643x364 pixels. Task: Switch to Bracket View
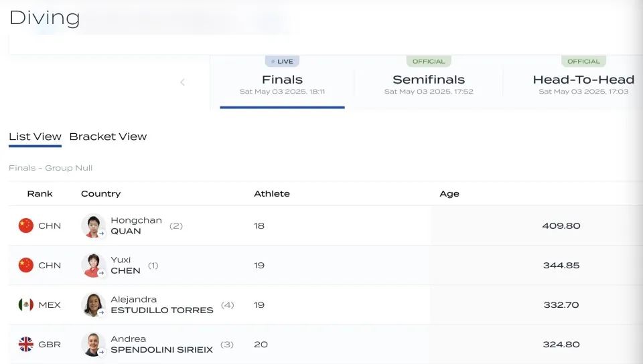(108, 136)
